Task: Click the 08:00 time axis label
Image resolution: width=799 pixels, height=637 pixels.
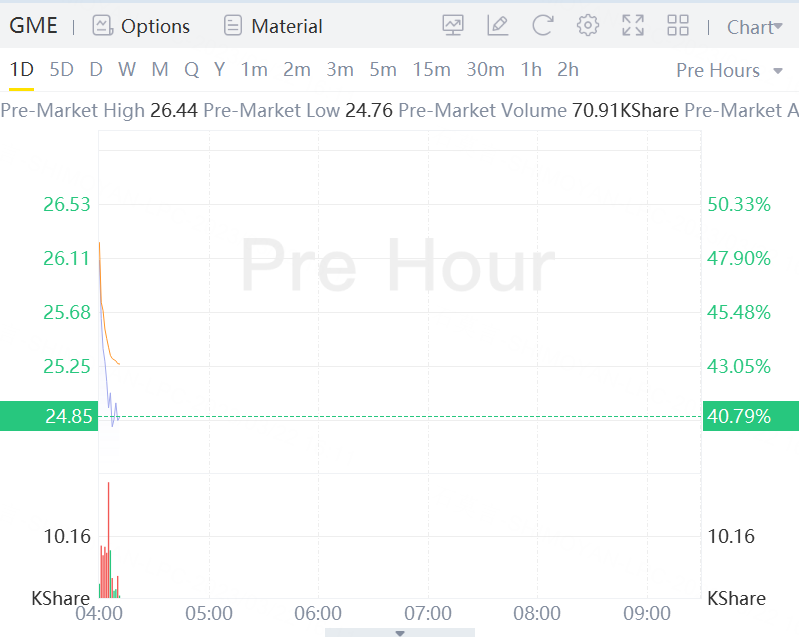Action: tap(537, 613)
